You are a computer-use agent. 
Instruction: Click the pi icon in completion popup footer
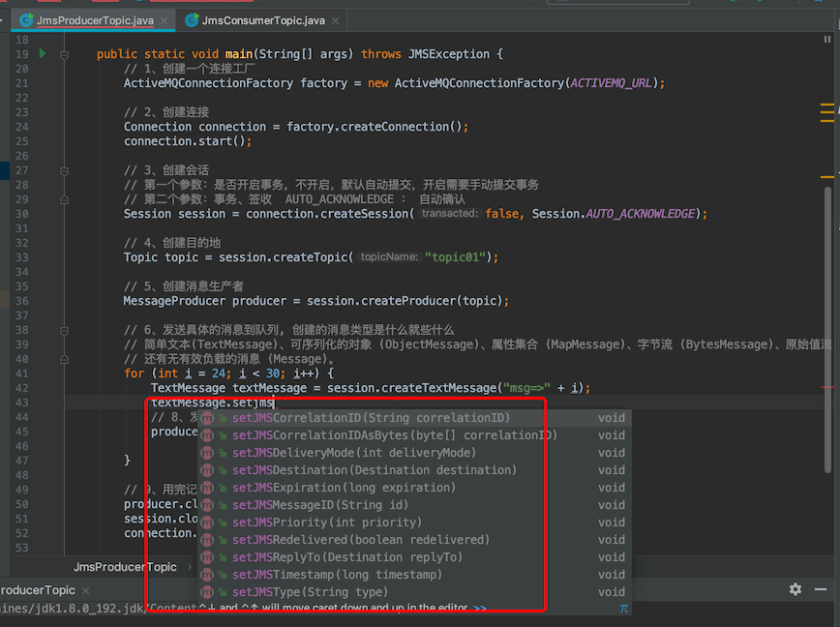click(623, 609)
